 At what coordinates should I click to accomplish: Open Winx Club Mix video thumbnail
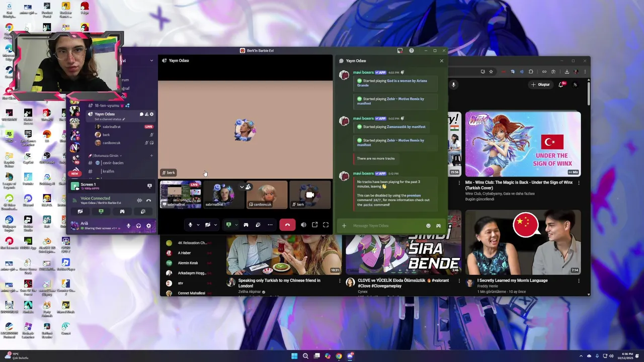pos(523,144)
